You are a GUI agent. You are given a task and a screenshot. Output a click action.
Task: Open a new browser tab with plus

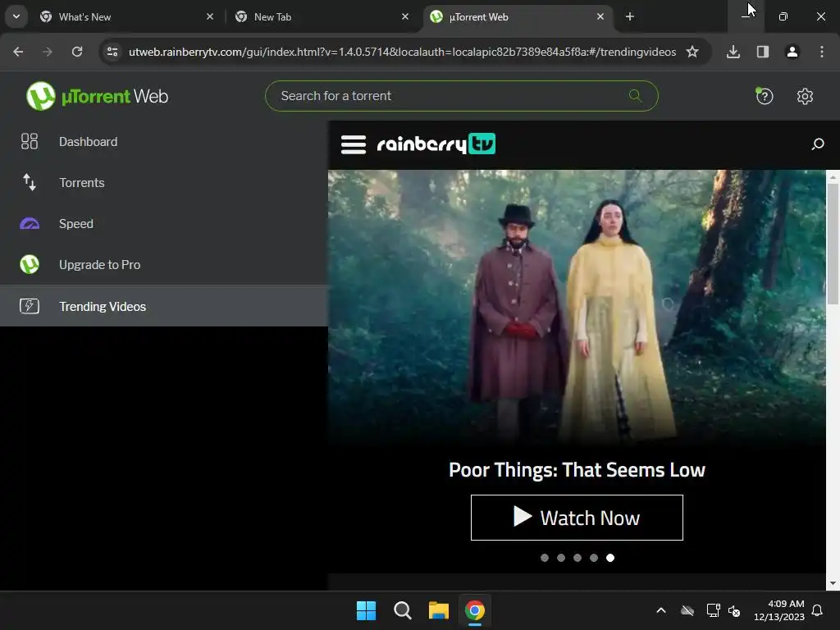pyautogui.click(x=630, y=16)
